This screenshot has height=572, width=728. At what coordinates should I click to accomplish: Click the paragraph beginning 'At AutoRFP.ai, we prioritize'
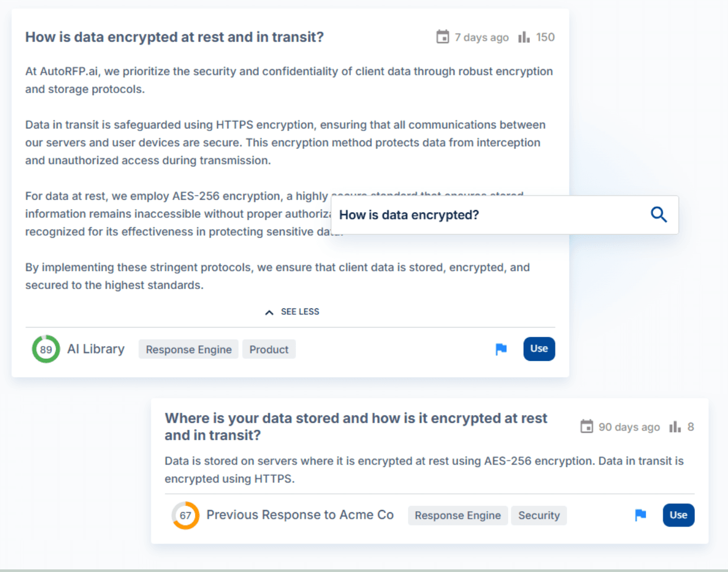289,80
